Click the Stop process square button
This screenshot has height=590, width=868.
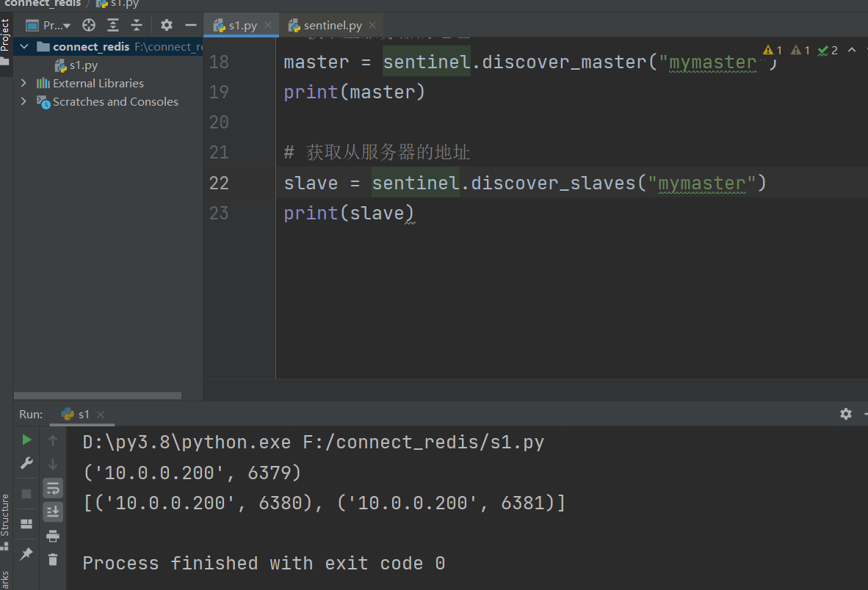26,493
